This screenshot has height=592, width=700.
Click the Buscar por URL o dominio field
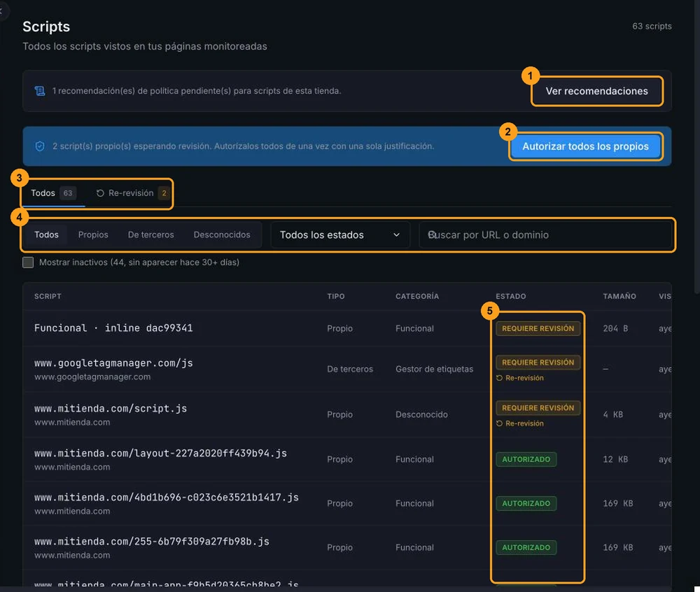tap(545, 234)
